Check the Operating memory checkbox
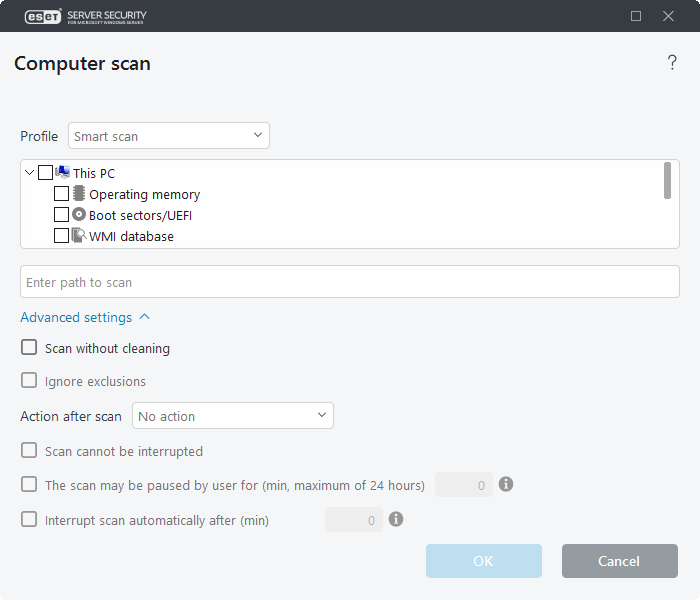Screen dimensions: 700x600 [x=62, y=194]
